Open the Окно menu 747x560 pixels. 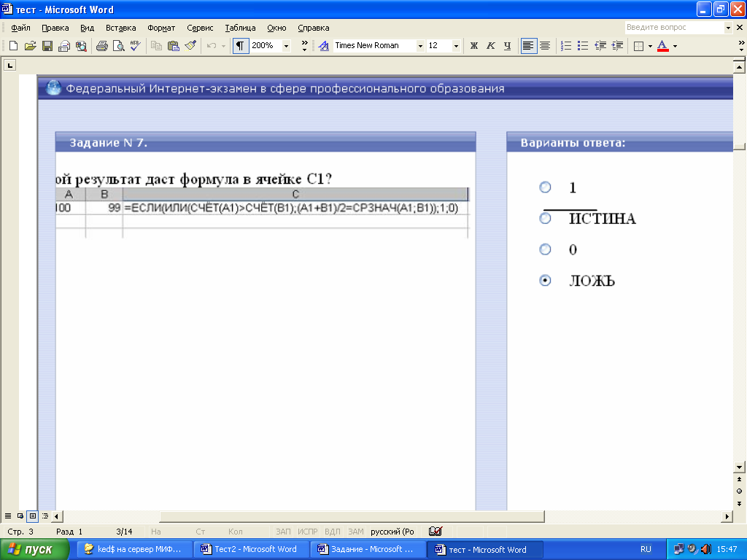point(276,28)
